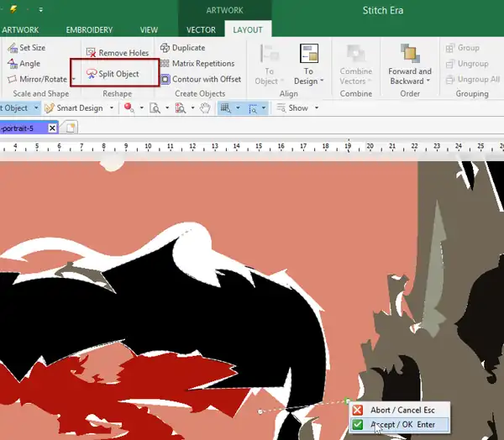
Task: Open the EMBROIDERY ribbon tab
Action: pyautogui.click(x=89, y=30)
